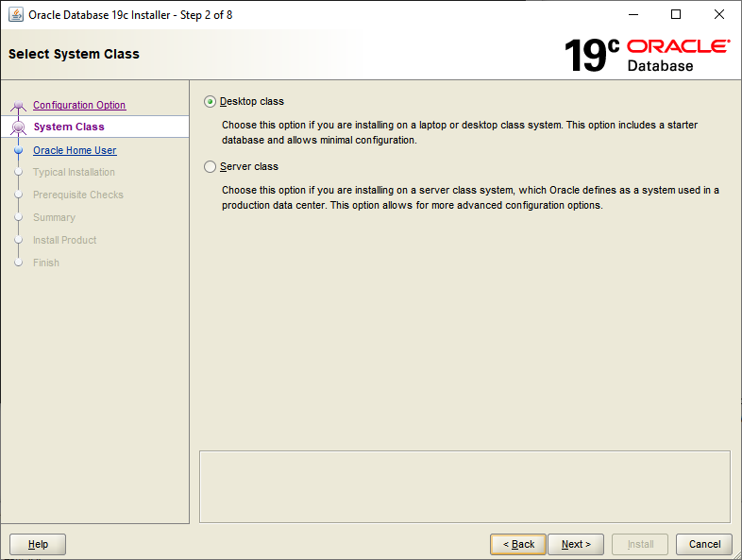Click the Oracle Home User step bullet

click(x=19, y=150)
